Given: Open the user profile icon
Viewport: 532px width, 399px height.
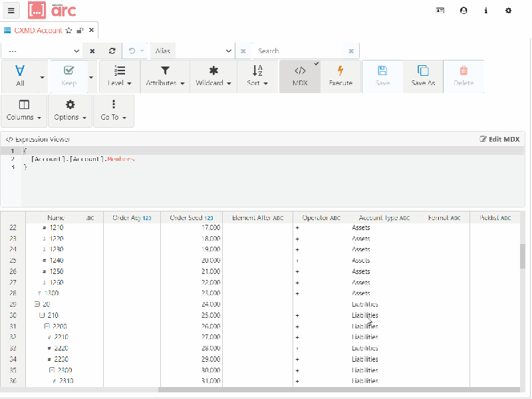Looking at the screenshot, I should point(464,11).
